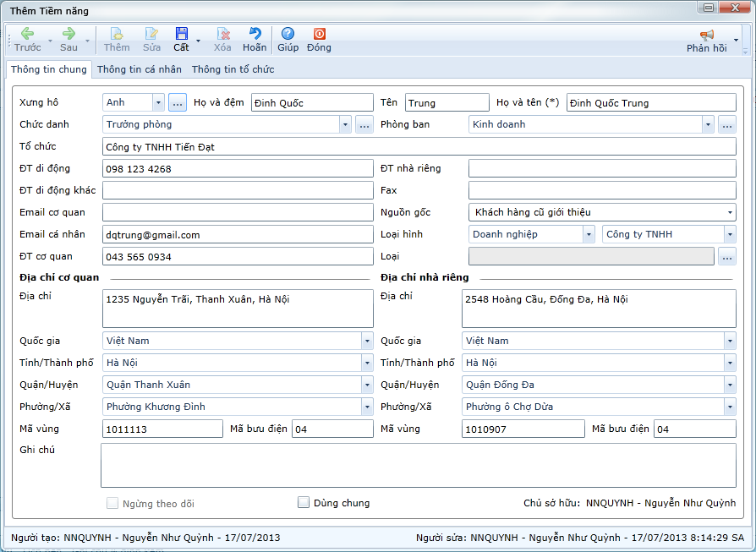Expand the Nguồn gốc dropdown
This screenshot has height=552, width=756.
(729, 212)
